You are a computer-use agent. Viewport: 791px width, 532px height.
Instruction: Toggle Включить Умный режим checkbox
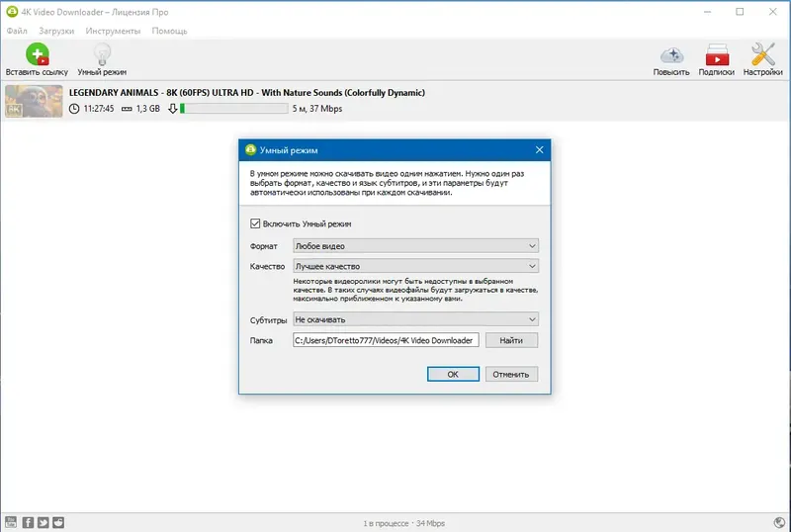(x=255, y=223)
